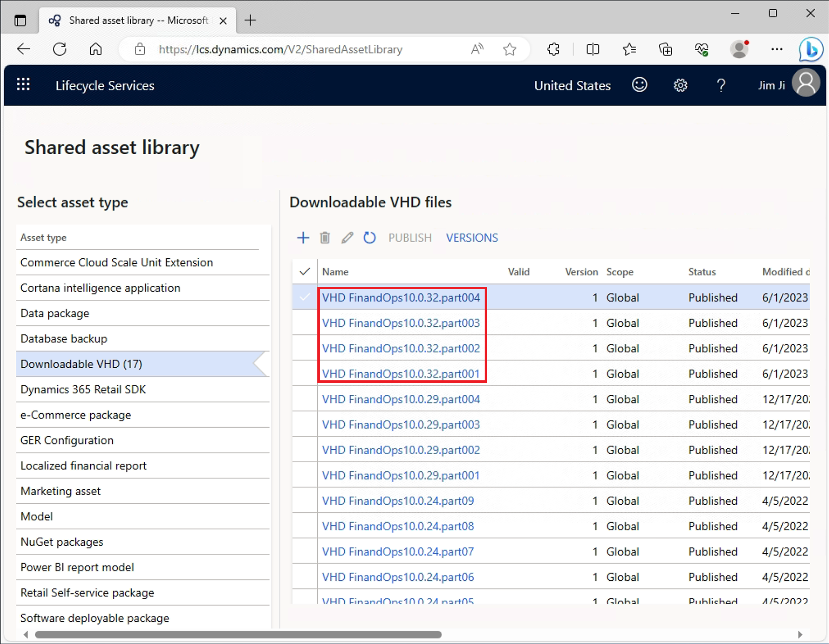The image size is (829, 644).
Task: Open VHD FinandOps10.0.24.part08 link
Action: pos(398,526)
